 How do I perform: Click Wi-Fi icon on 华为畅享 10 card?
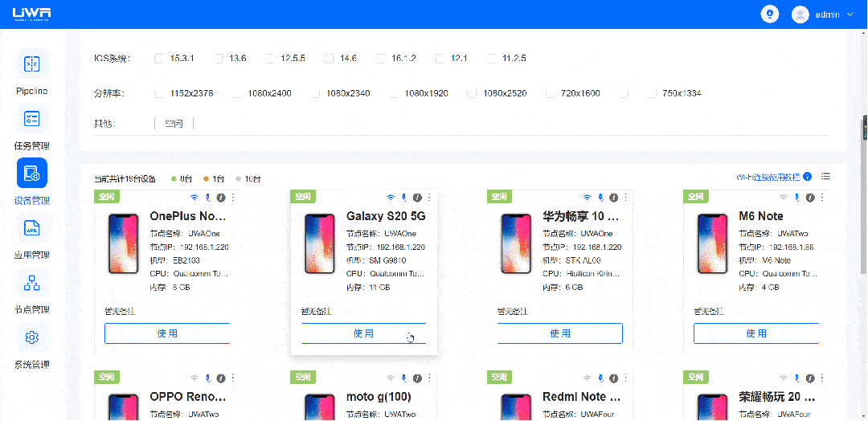point(587,197)
